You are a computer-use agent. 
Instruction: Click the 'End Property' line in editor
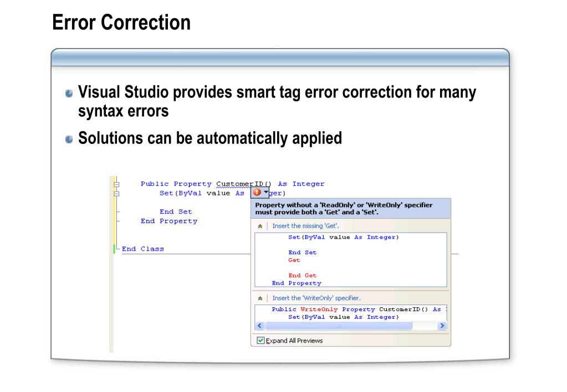point(169,221)
